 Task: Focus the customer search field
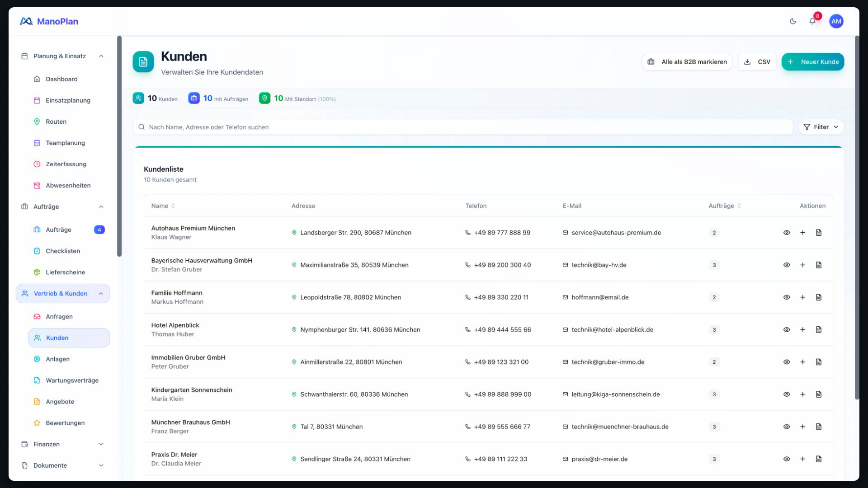[x=462, y=127]
